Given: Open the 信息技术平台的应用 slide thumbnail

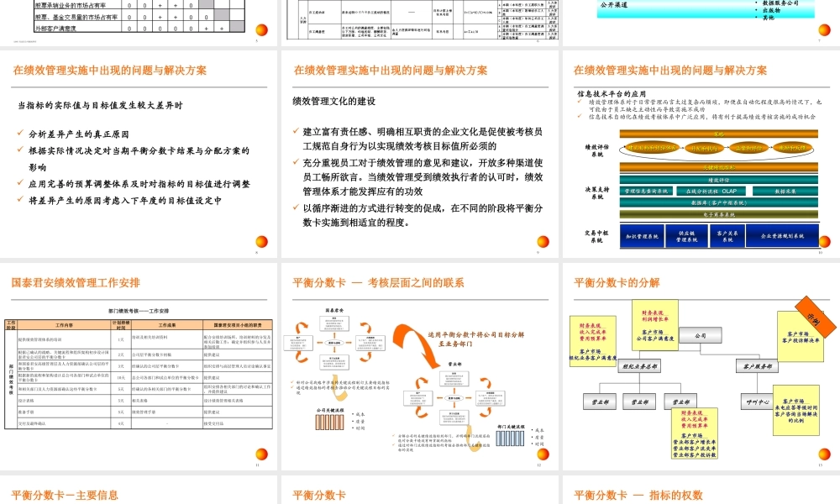Looking at the screenshot, I should click(701, 154).
